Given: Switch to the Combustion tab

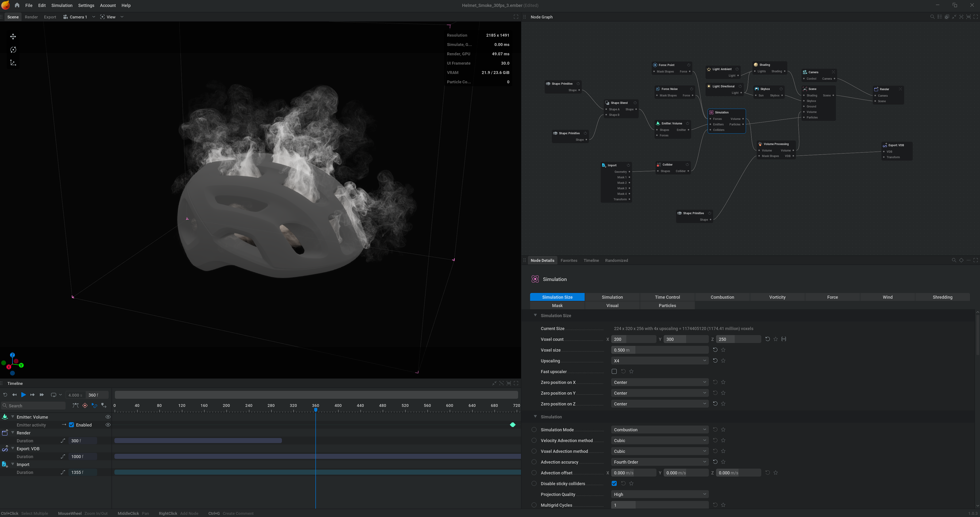Looking at the screenshot, I should [722, 297].
